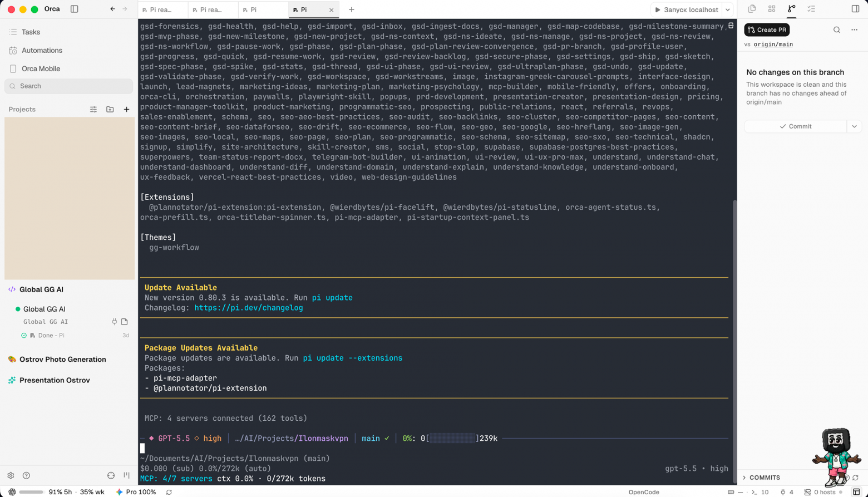
Task: Click the file icon beside Global GG AI
Action: [125, 322]
